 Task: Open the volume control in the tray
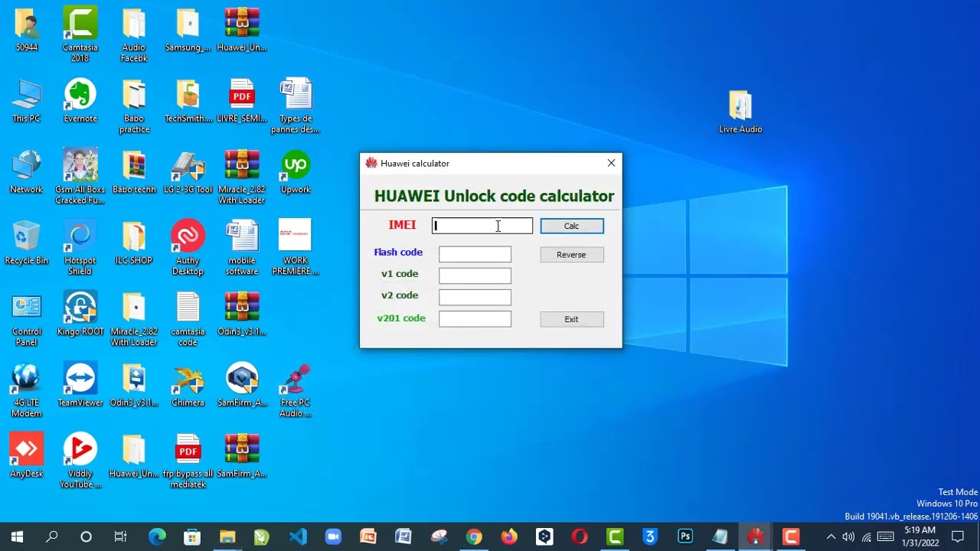click(x=848, y=536)
